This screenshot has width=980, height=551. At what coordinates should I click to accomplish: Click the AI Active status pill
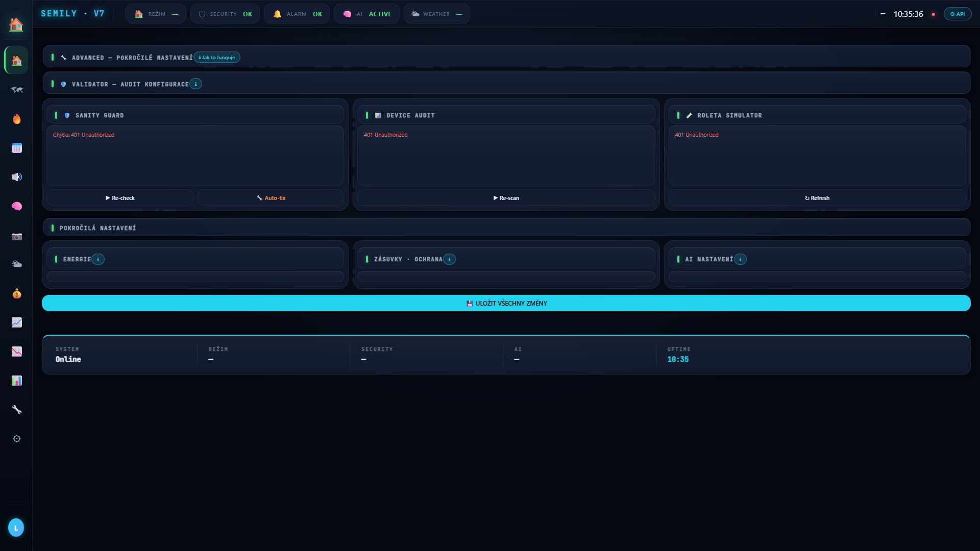366,14
